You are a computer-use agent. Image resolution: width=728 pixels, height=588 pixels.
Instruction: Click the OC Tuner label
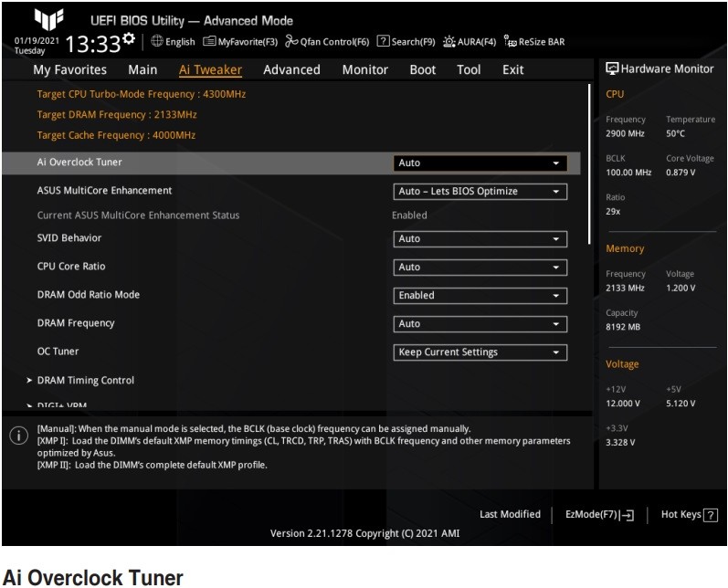click(x=58, y=352)
